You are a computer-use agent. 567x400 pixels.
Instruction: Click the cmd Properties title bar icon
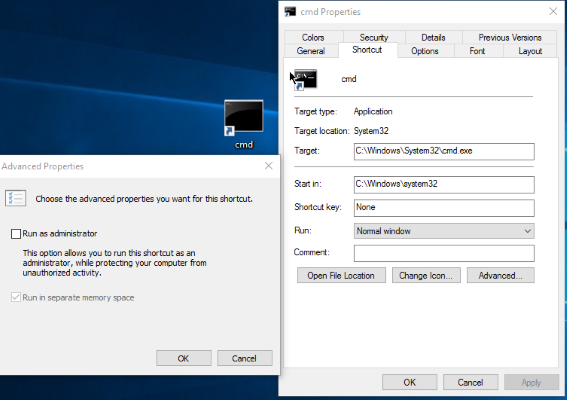tap(290, 12)
